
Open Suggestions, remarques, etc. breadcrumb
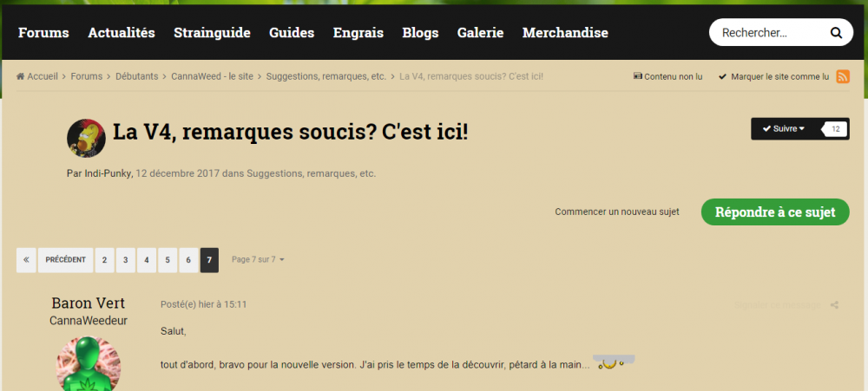pyautogui.click(x=326, y=76)
